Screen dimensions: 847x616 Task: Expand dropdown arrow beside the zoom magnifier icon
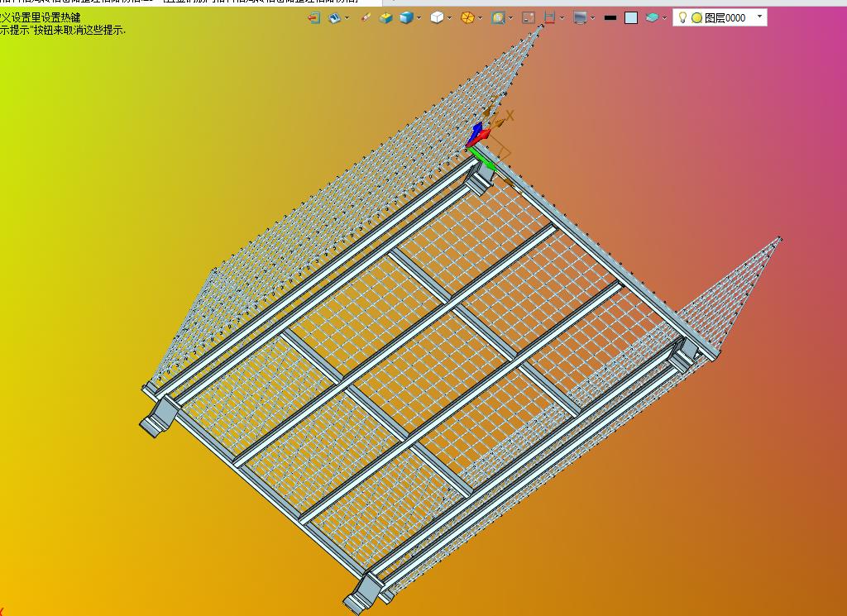[x=510, y=18]
